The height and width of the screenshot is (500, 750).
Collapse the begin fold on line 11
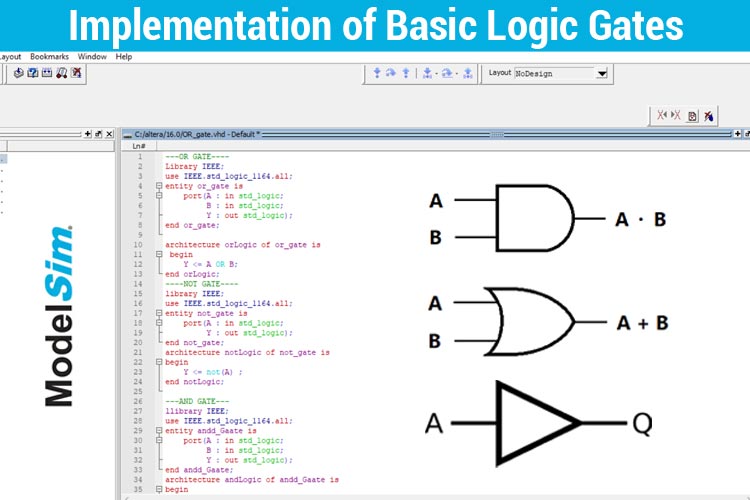click(159, 255)
